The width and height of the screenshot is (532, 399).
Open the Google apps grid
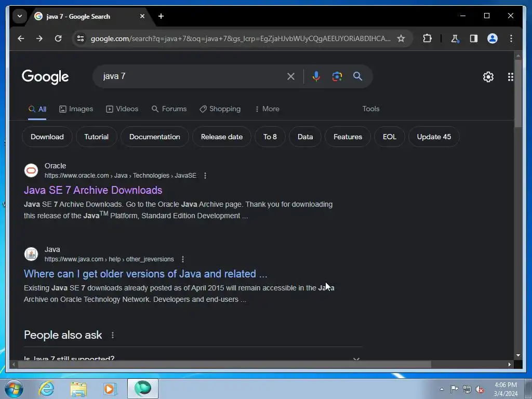pos(510,77)
